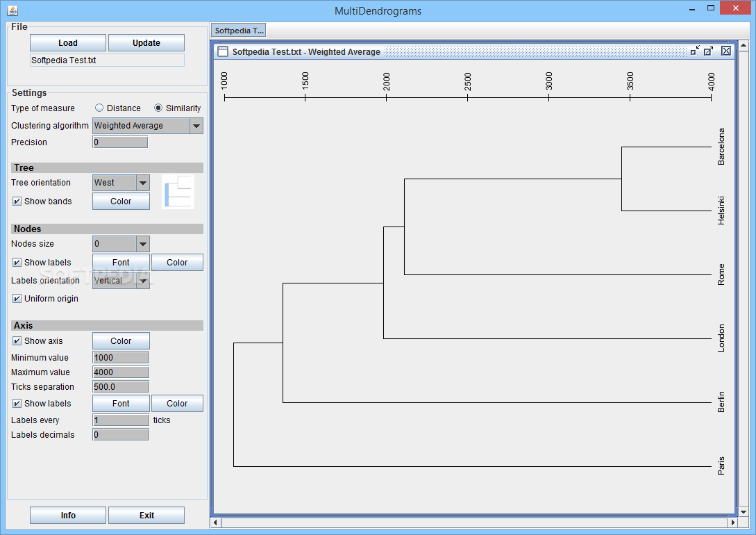Open Labels orientation Vertical dropdown
The width and height of the screenshot is (756, 535).
143,281
